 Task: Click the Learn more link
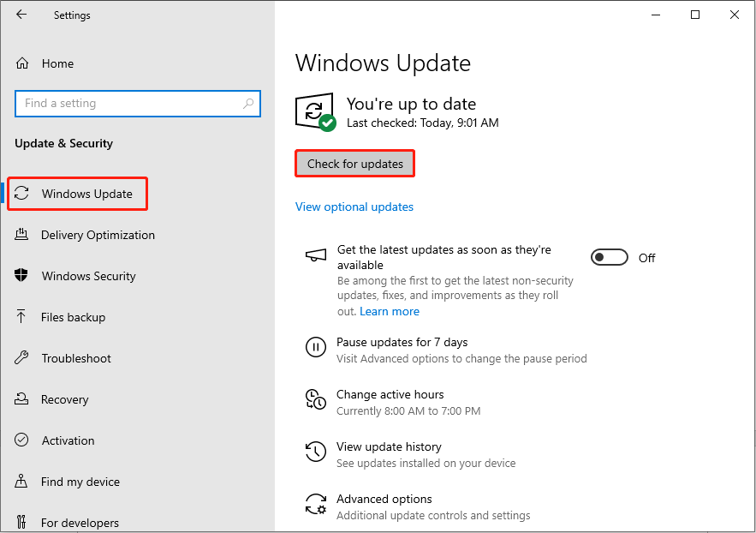pyautogui.click(x=390, y=311)
